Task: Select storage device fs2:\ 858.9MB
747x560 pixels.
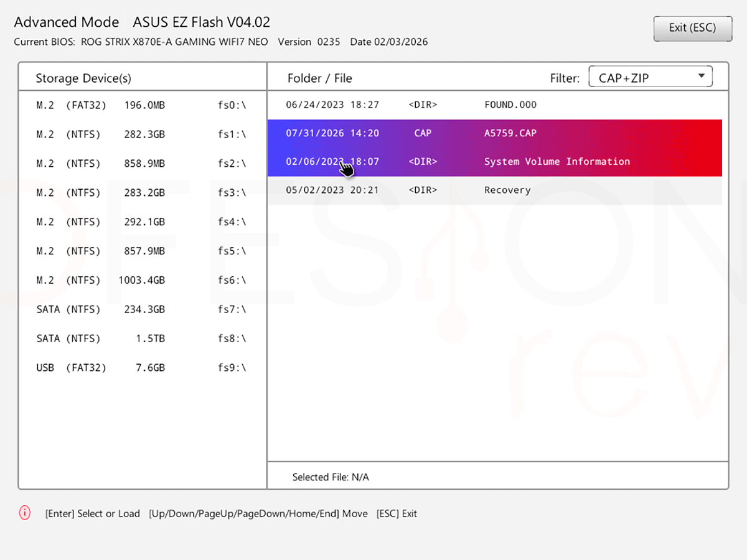Action: (x=143, y=164)
